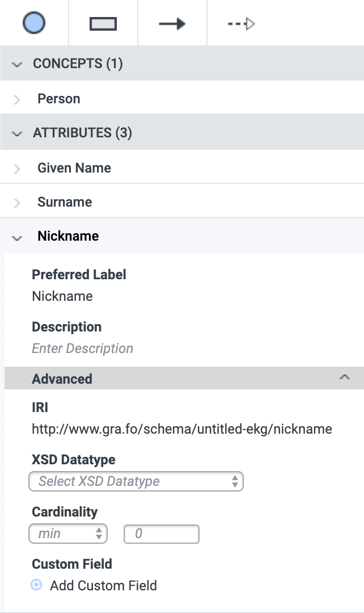364x613 pixels.
Task: Collapse the ATTRIBUTES section chevron
Action: pyautogui.click(x=17, y=134)
